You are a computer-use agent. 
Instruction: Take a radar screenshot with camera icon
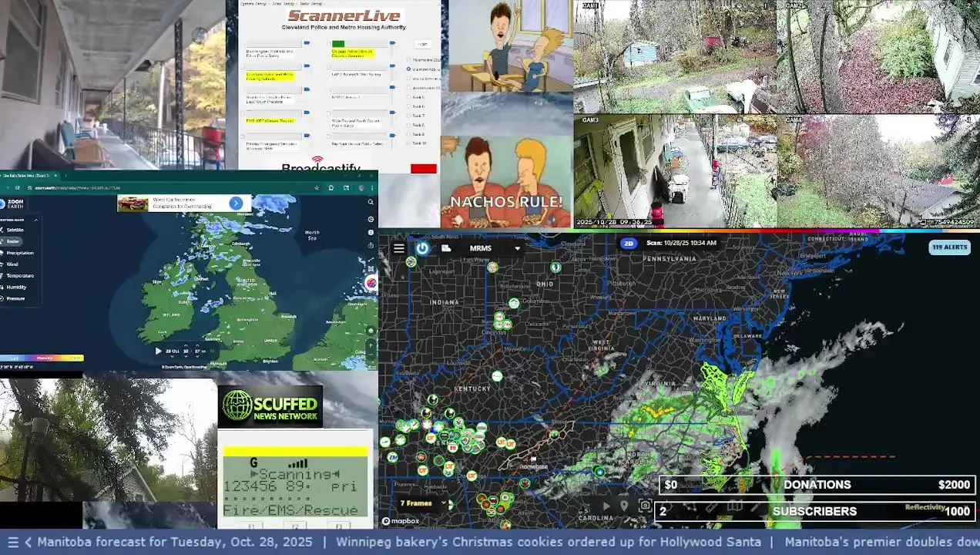point(646,506)
